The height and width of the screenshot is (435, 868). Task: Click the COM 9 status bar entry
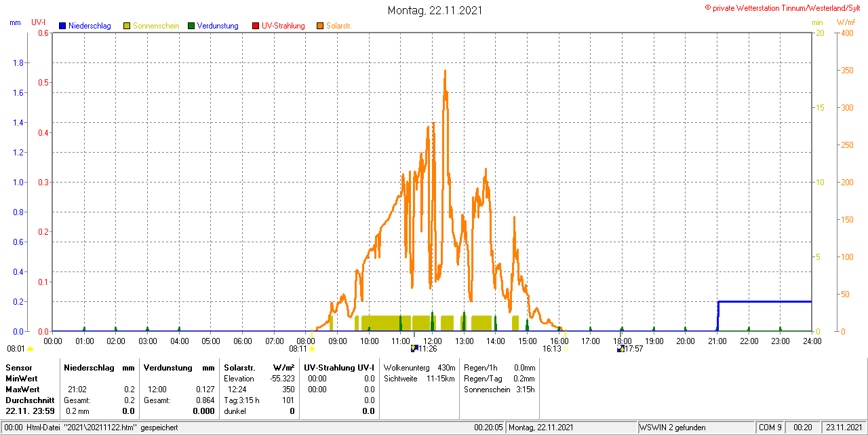770,428
